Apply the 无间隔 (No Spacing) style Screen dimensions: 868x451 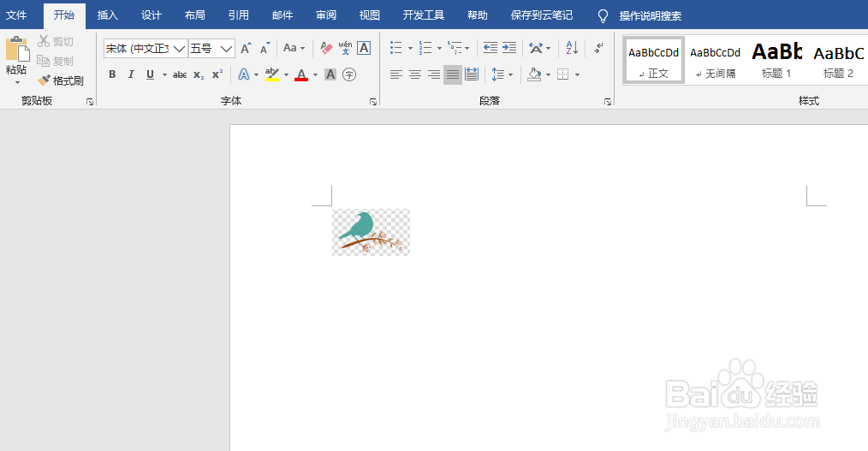pos(716,60)
